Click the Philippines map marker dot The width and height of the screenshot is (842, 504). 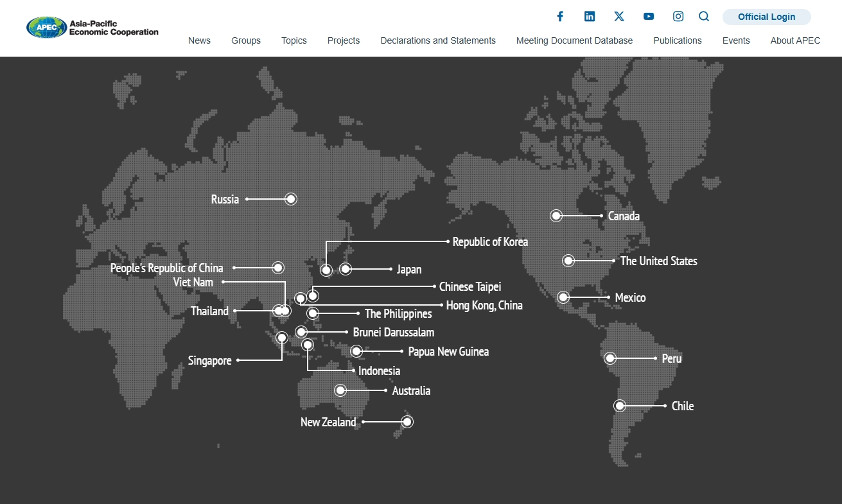313,313
